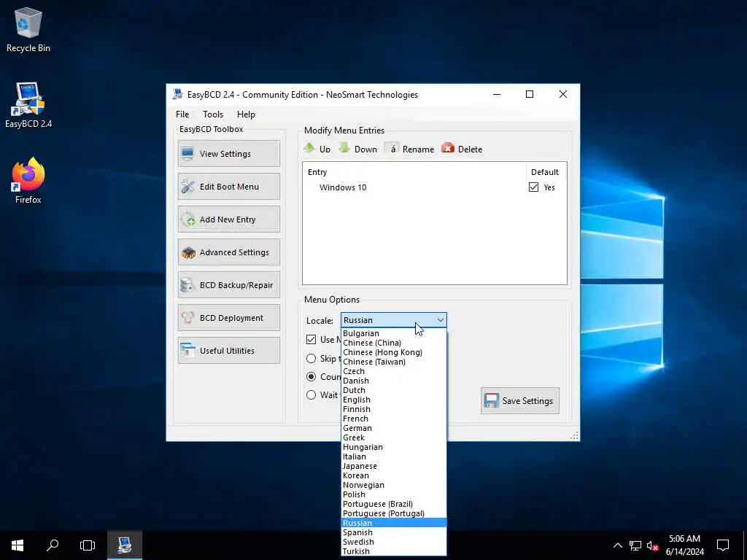Select the Wait for user selection radio
Screen dimensions: 747x560
[311, 394]
